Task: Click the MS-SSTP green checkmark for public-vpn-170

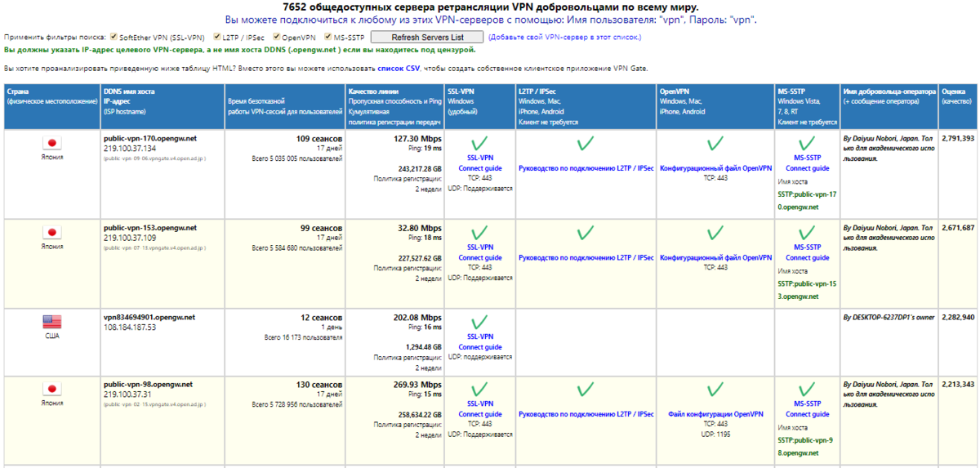Action: (x=807, y=144)
